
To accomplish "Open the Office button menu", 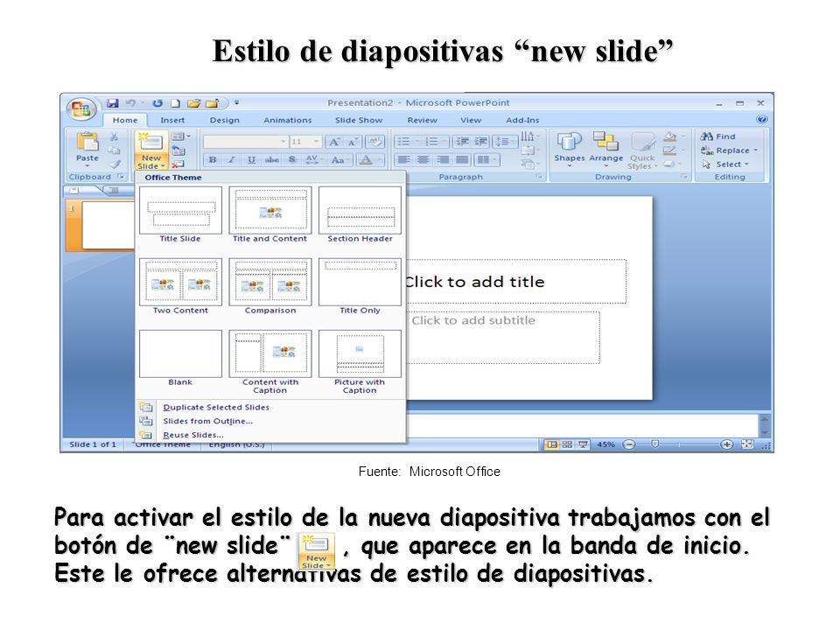I will click(x=80, y=108).
